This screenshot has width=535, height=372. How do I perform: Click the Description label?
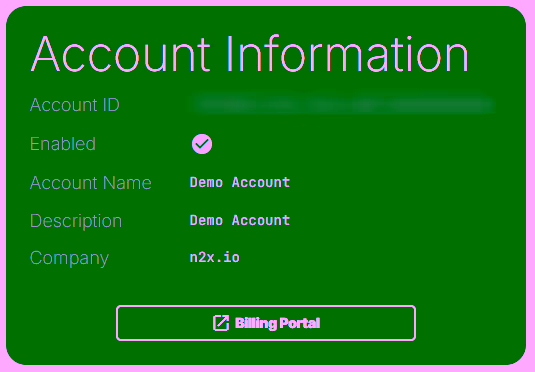coord(76,221)
